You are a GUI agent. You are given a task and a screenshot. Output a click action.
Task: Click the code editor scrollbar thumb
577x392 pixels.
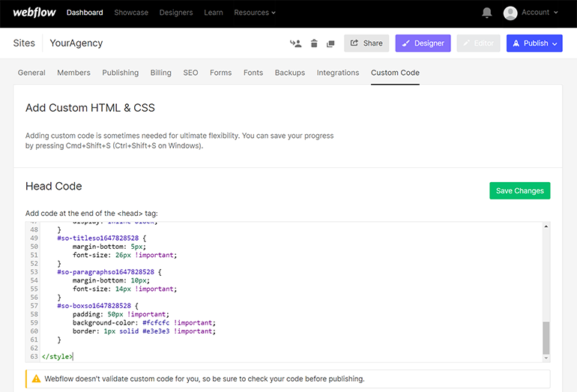pos(546,337)
